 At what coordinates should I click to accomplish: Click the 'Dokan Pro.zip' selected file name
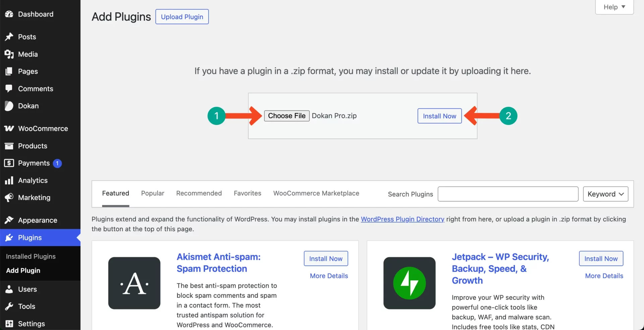[x=334, y=116]
